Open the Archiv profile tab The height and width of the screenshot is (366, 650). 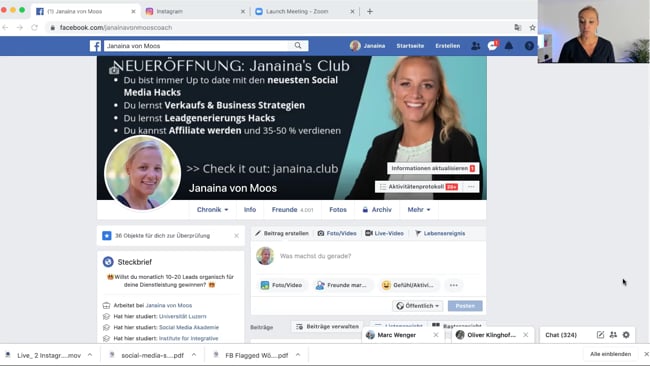point(377,210)
